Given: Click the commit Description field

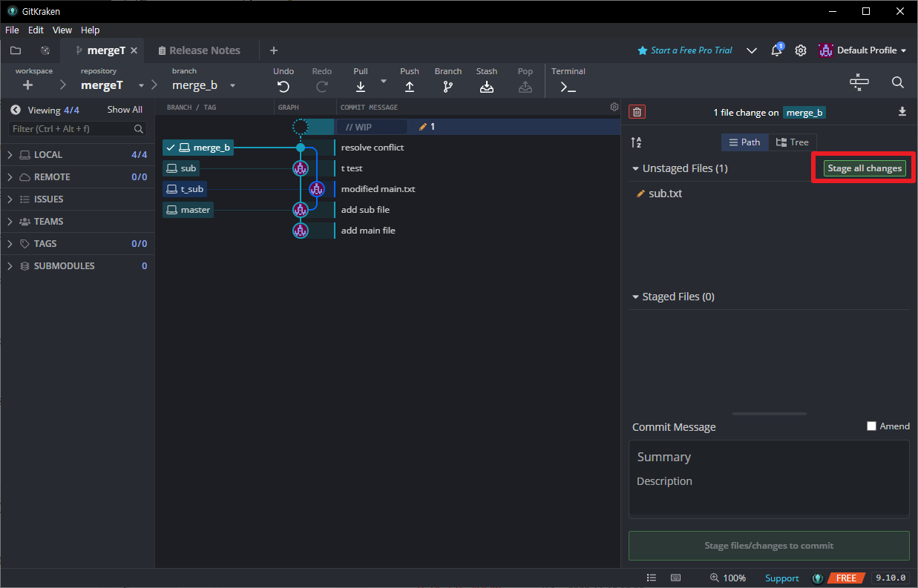Looking at the screenshot, I should [x=769, y=481].
